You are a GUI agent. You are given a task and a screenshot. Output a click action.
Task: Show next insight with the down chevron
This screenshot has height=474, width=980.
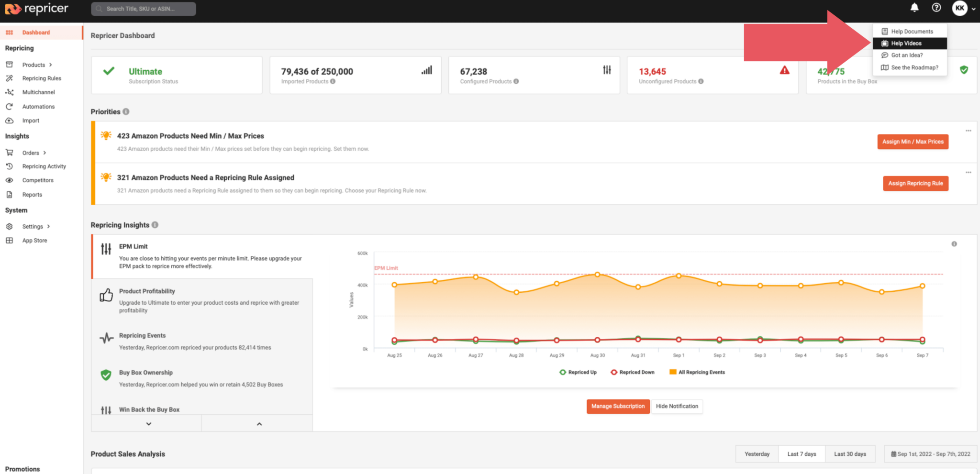pyautogui.click(x=149, y=424)
